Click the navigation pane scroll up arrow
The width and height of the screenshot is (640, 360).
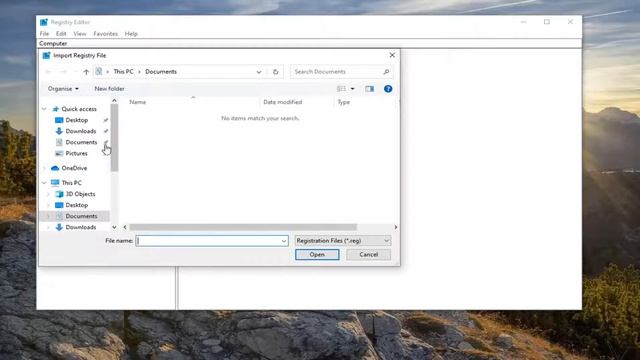coord(114,100)
